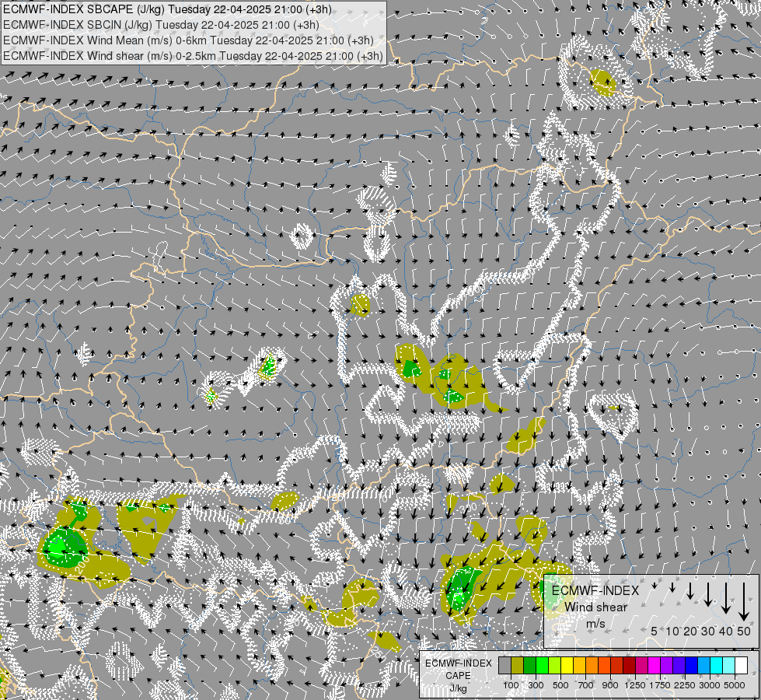761x700 pixels.
Task: Click the 'Wind shear' text in the arrow legend
Action: (x=595, y=607)
